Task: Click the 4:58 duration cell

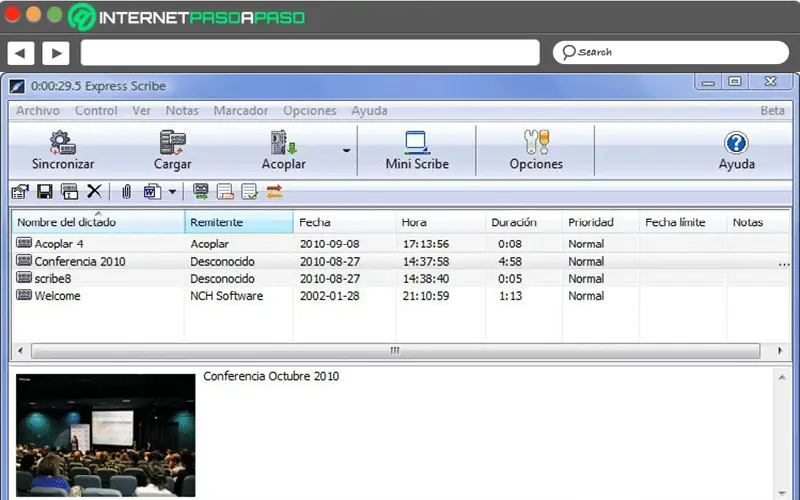Action: click(x=510, y=261)
